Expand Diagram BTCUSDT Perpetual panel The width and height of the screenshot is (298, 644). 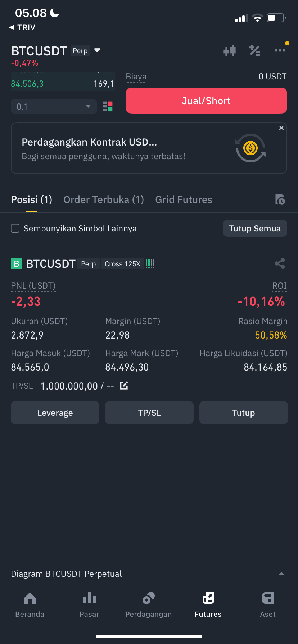point(149,574)
